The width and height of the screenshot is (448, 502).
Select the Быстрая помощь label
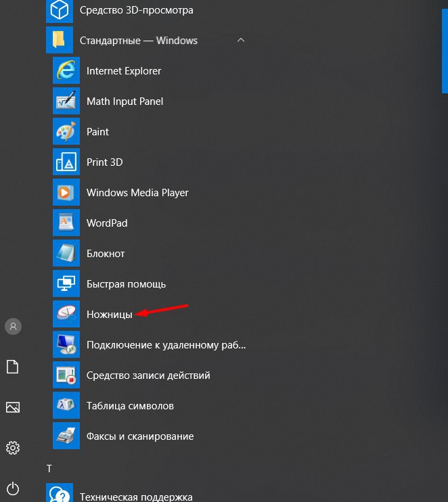click(126, 284)
